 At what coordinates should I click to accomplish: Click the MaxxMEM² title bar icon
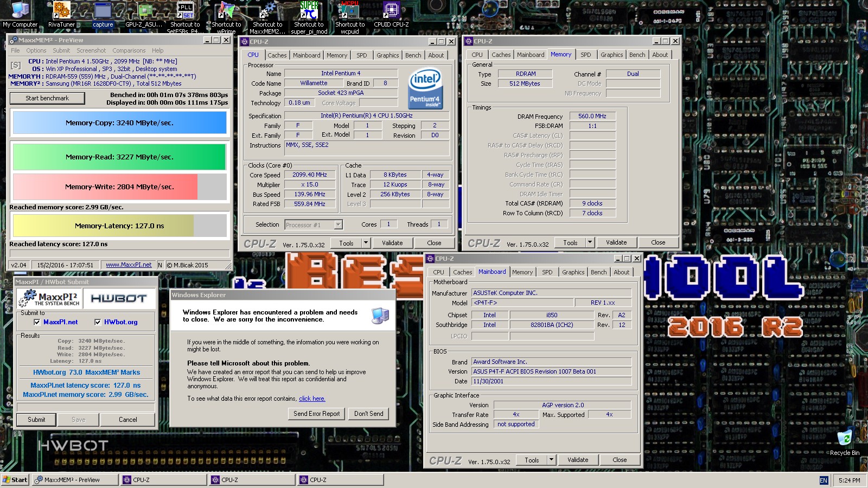pos(14,40)
